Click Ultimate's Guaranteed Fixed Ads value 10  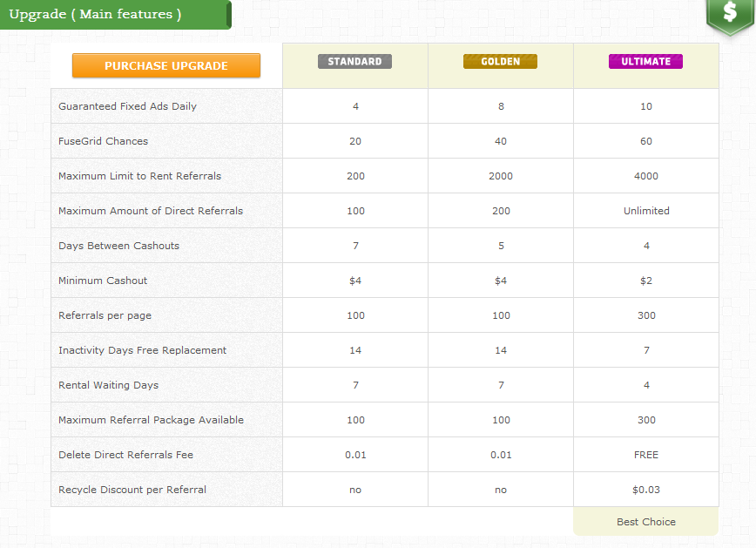pos(646,106)
